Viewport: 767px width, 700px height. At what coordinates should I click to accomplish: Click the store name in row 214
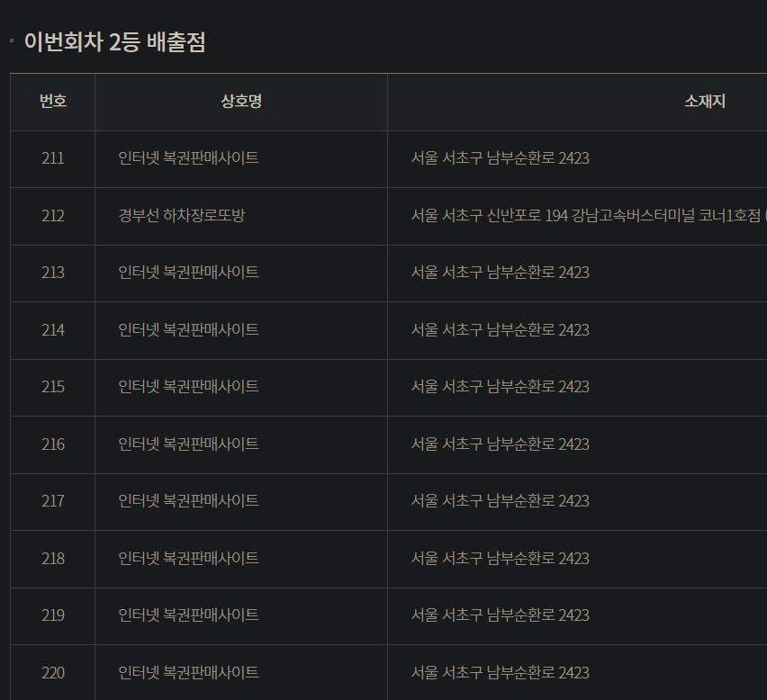(189, 330)
